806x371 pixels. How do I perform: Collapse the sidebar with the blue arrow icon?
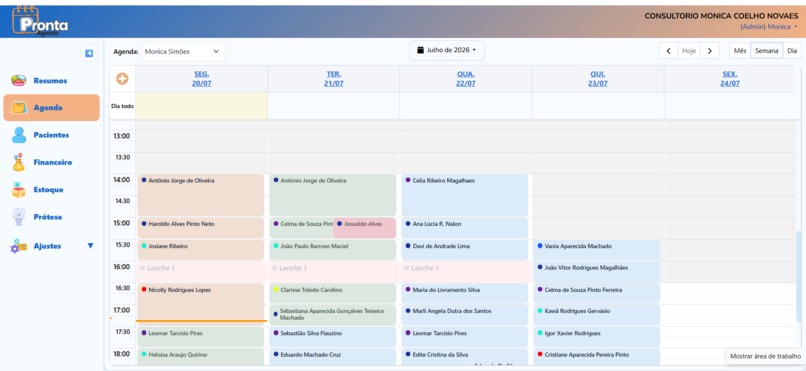point(89,53)
